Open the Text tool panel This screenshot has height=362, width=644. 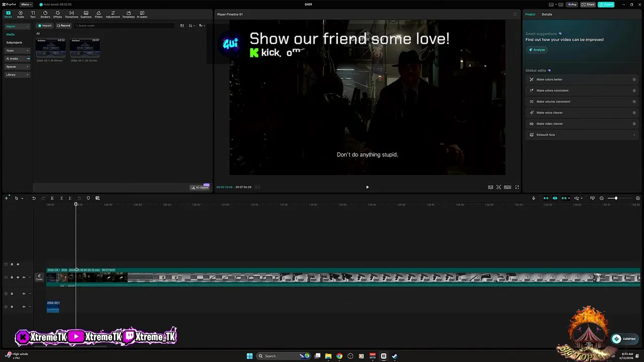(x=33, y=14)
